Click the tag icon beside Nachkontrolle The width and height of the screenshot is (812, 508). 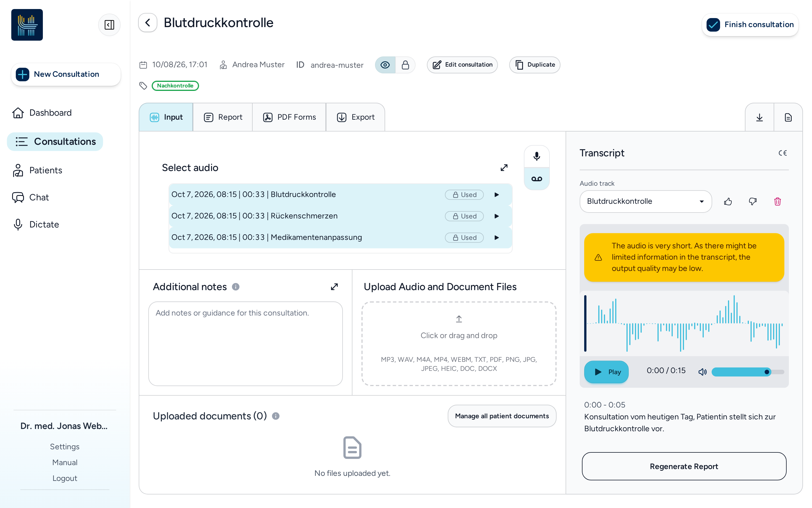(143, 86)
